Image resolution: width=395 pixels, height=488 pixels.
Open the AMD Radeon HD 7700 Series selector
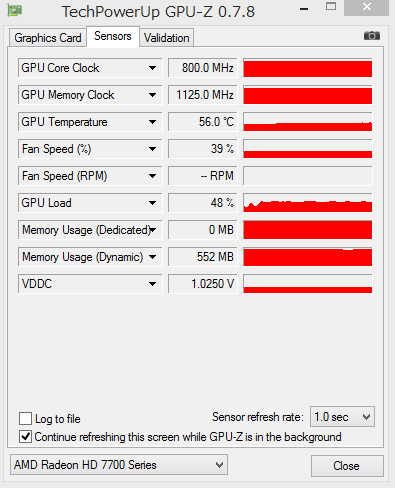[119, 465]
